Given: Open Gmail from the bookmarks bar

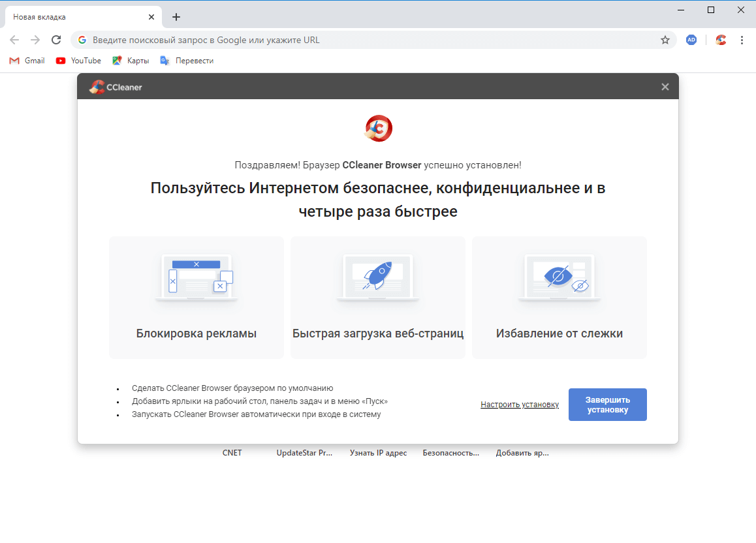Looking at the screenshot, I should click(x=26, y=60).
